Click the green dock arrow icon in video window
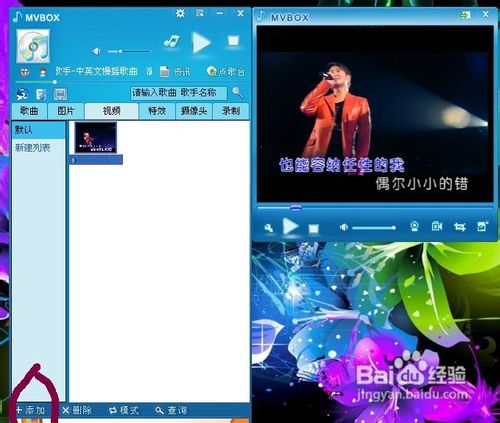Screen dimensions: 500x423 click(465, 15)
